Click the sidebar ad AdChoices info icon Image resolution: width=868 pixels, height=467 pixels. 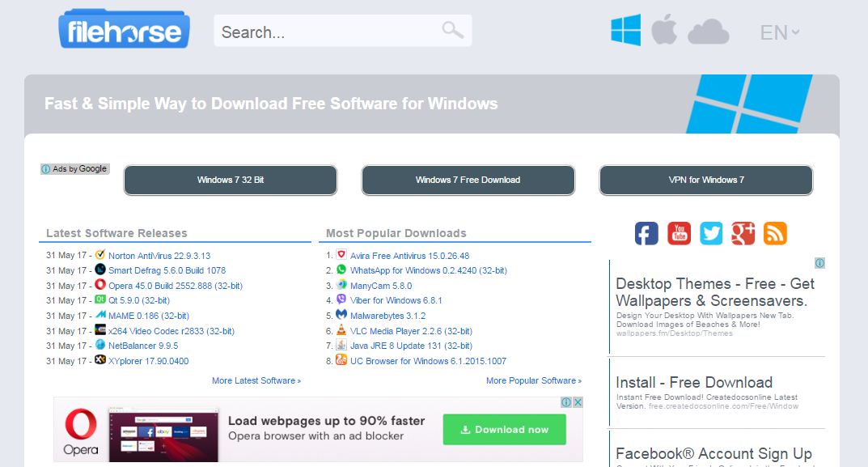coord(819,263)
